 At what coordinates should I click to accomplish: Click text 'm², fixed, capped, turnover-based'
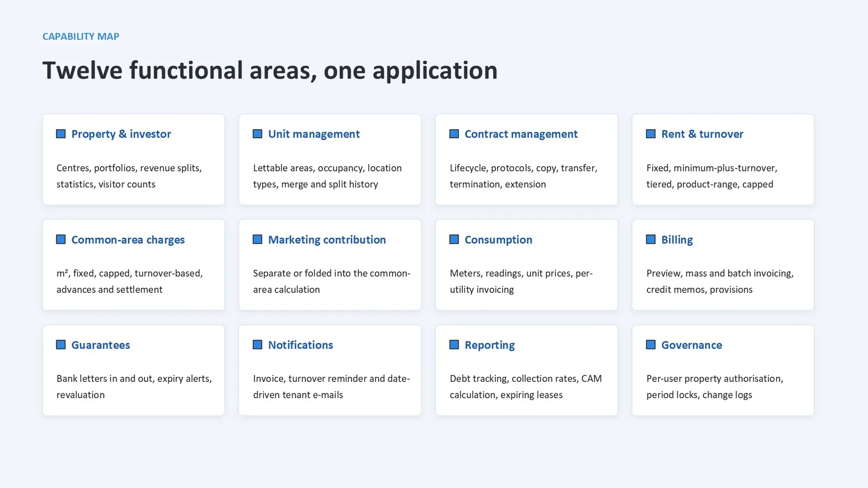(x=129, y=274)
